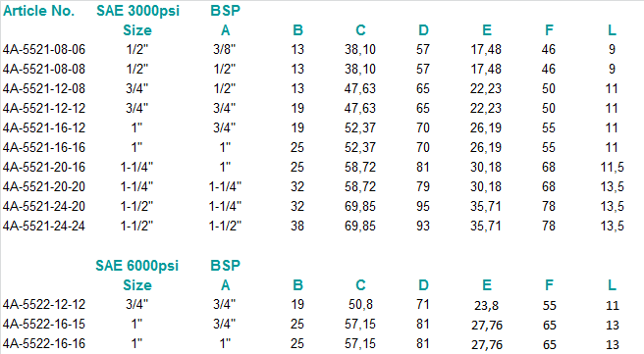Select E value 23,8 in 6000psi table

[x=486, y=306]
